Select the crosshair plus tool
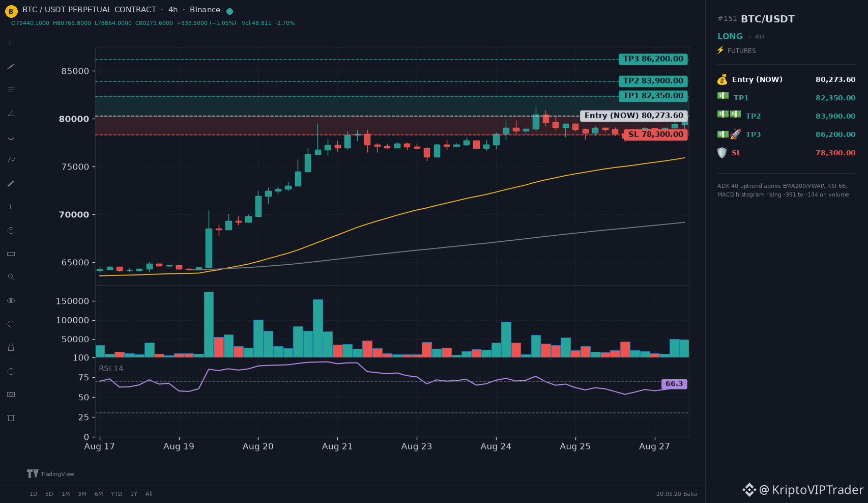This screenshot has height=503, width=868. click(11, 43)
